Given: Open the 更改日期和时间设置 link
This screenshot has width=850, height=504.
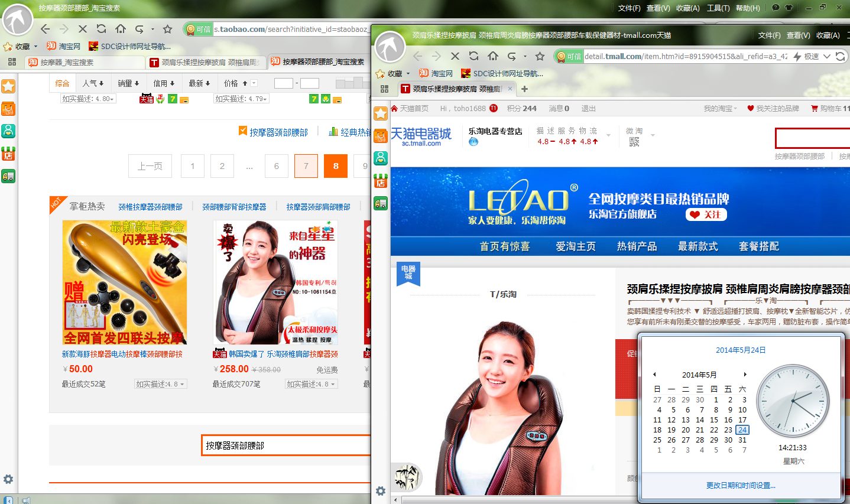Looking at the screenshot, I should point(741,486).
